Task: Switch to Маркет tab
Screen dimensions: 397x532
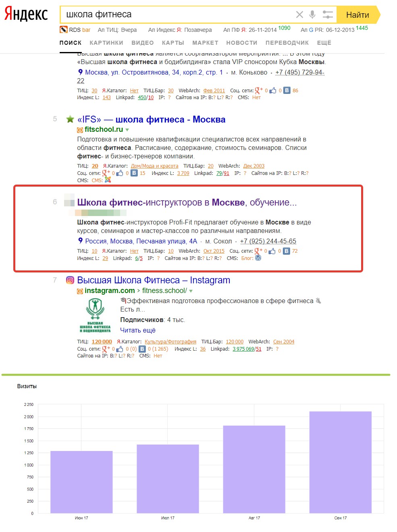Action: coord(205,43)
